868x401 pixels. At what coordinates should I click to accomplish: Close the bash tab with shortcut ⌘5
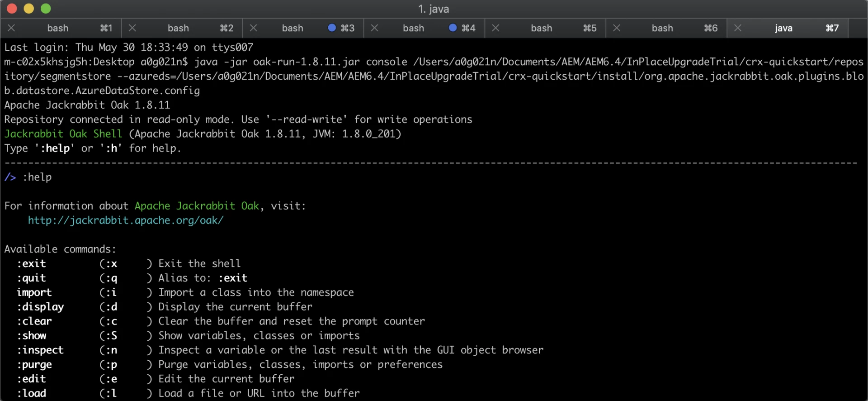click(496, 28)
